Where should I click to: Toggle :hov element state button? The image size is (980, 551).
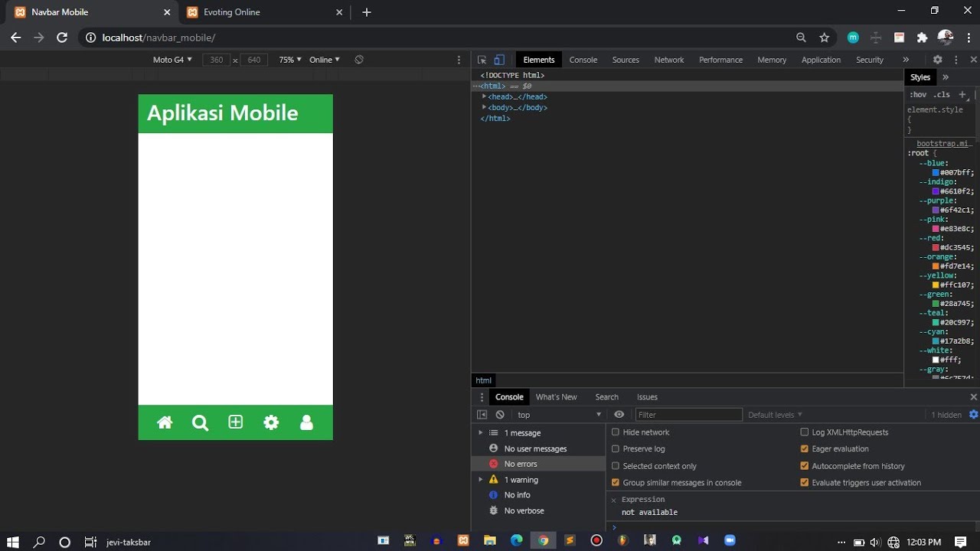918,95
